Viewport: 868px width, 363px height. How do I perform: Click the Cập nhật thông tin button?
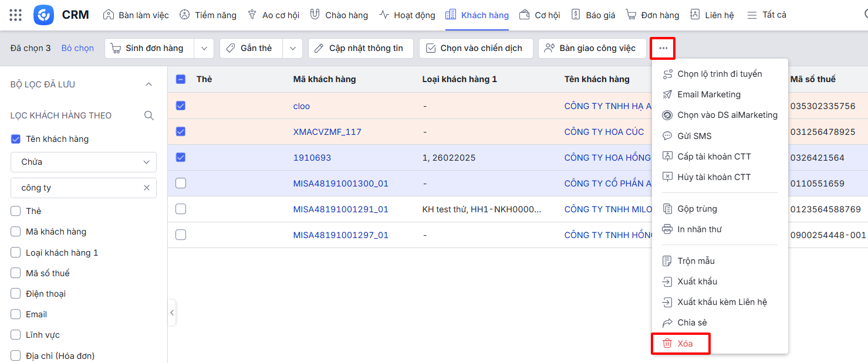[x=360, y=48]
